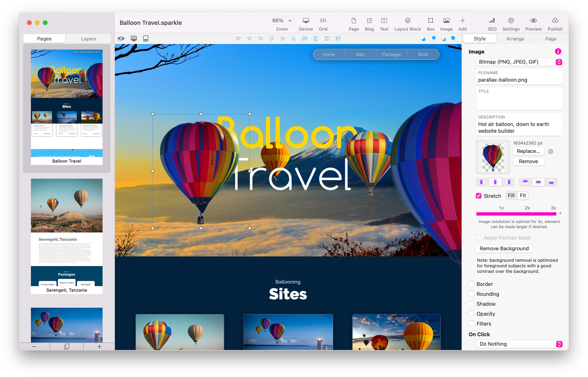Click the image resolution slider at 2x
Image resolution: width=588 pixels, height=377 pixels.
click(528, 214)
